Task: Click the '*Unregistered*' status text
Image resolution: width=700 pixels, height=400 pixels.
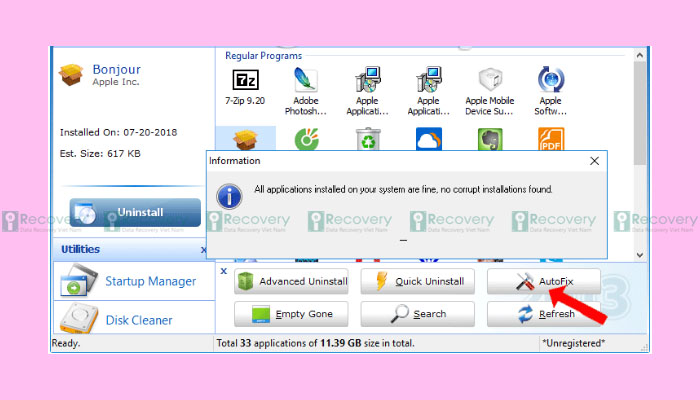Action: (574, 343)
